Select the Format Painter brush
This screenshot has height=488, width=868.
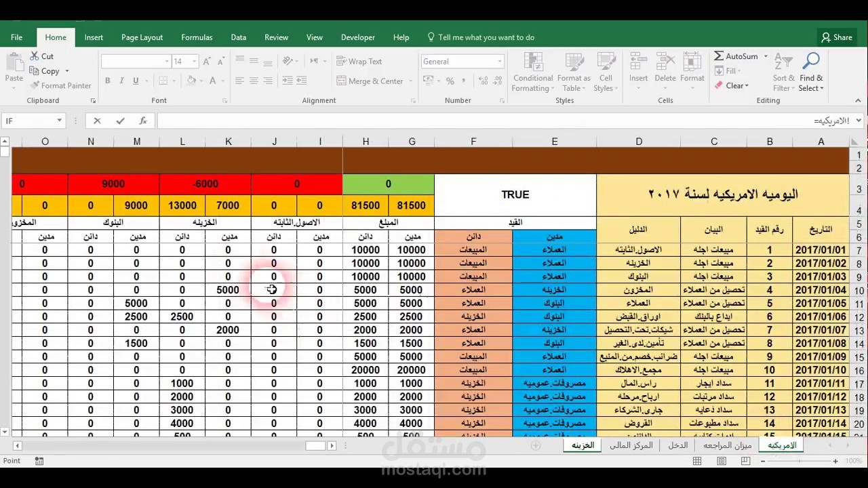click(x=35, y=85)
